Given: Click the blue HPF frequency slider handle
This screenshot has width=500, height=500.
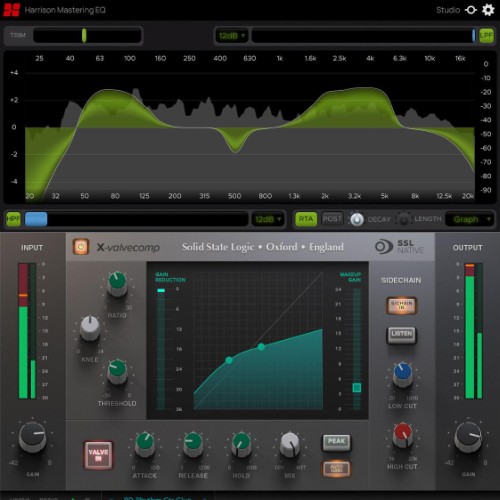Looking at the screenshot, I should 36,219.
